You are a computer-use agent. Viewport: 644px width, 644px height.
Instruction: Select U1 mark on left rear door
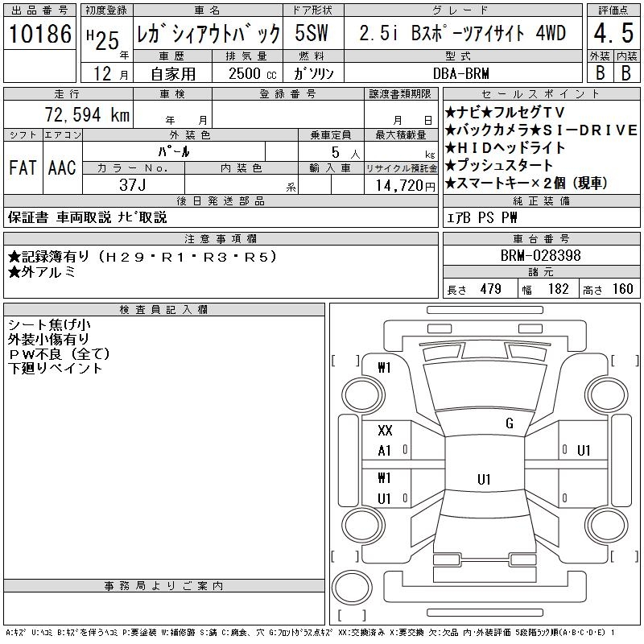coord(384,498)
